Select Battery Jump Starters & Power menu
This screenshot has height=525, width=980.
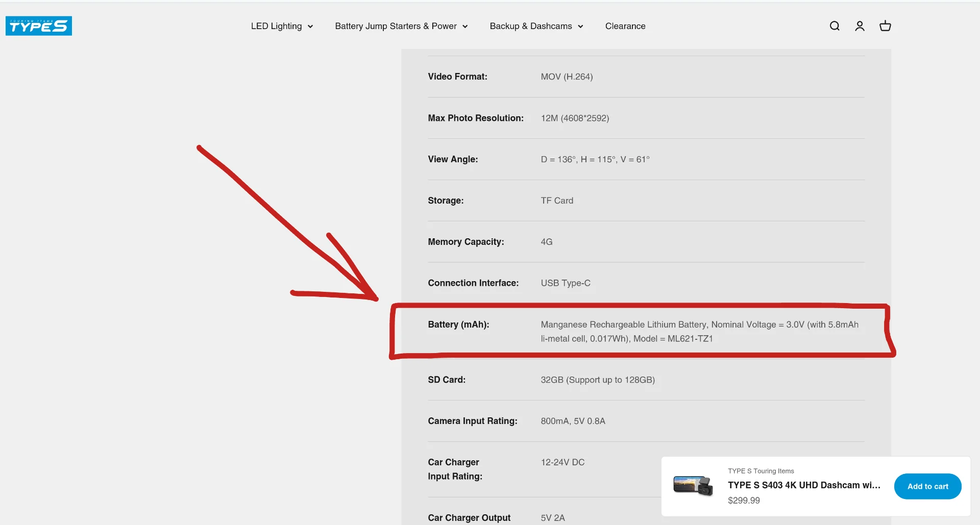[396, 26]
